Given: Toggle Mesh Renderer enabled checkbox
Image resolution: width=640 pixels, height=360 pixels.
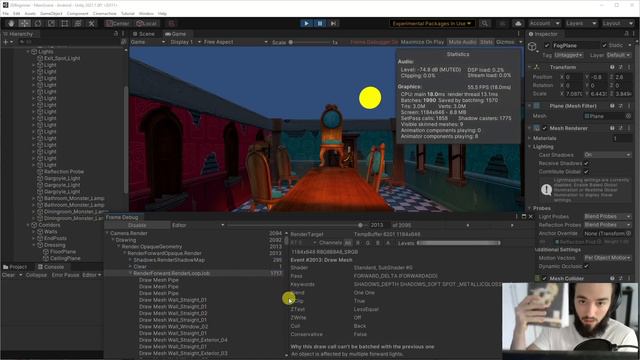Looking at the screenshot, I should click(544, 128).
